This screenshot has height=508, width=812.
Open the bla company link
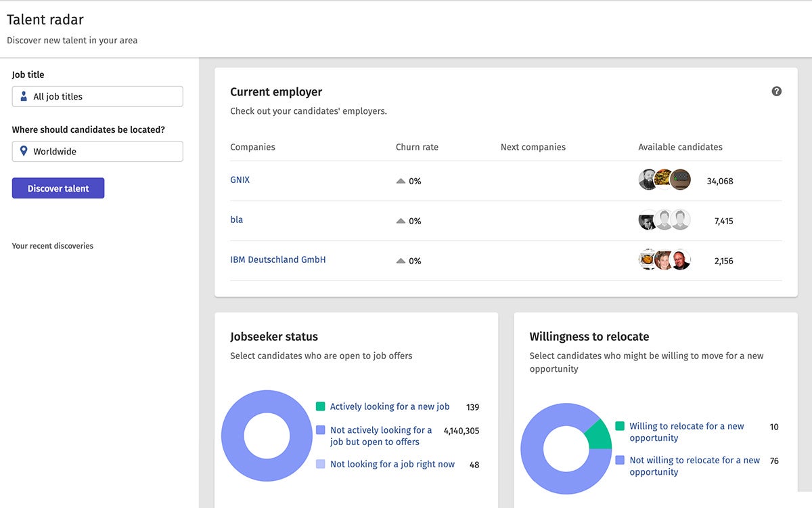[x=236, y=220]
